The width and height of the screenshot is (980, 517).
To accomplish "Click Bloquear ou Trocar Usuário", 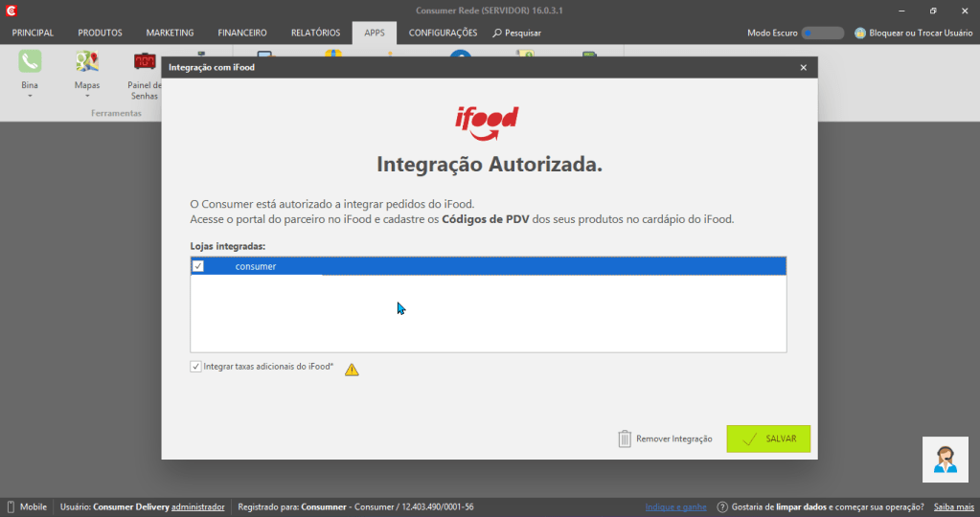I will 921,34.
